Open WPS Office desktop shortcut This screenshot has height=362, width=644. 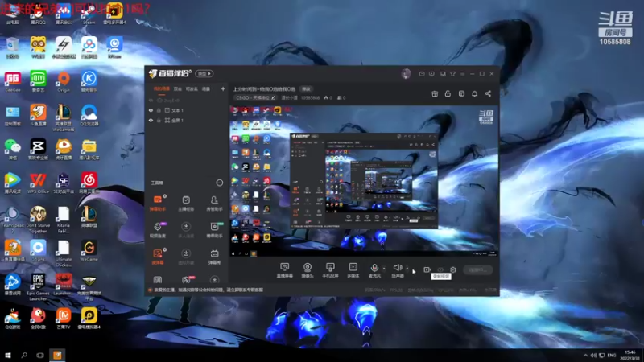click(38, 183)
